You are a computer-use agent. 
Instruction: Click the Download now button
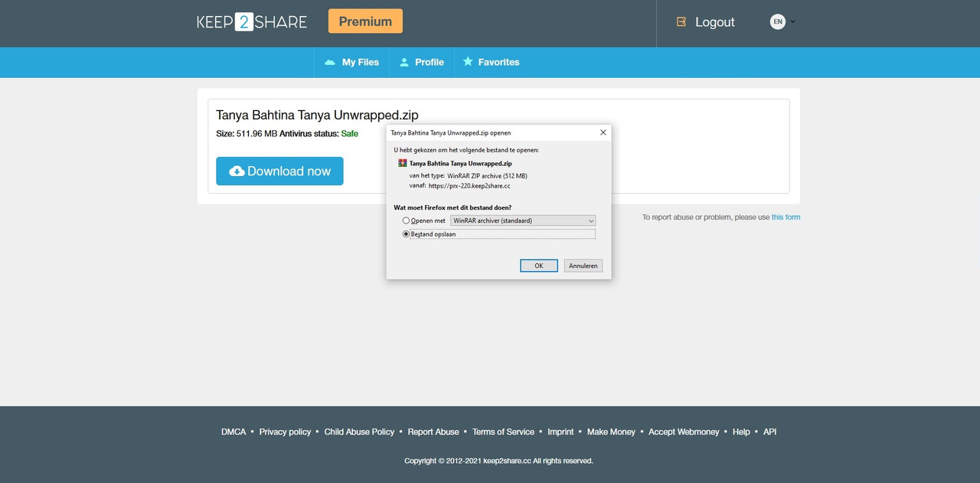[279, 171]
